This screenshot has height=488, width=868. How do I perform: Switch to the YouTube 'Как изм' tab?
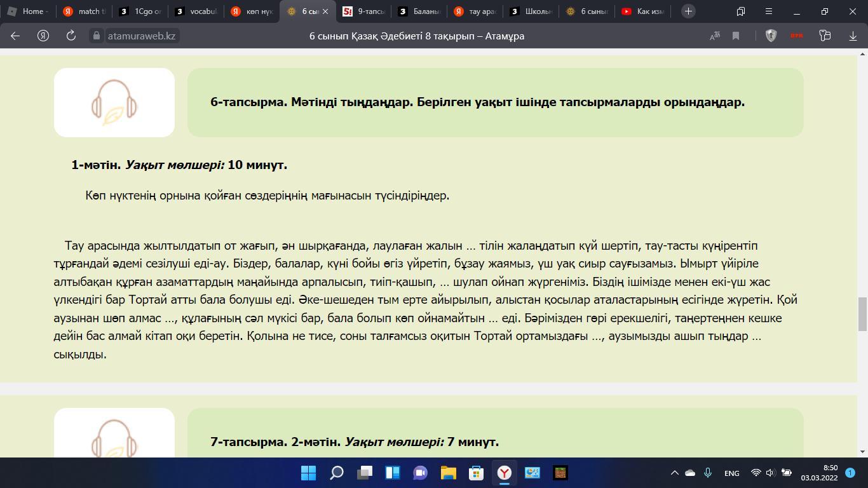coord(643,11)
